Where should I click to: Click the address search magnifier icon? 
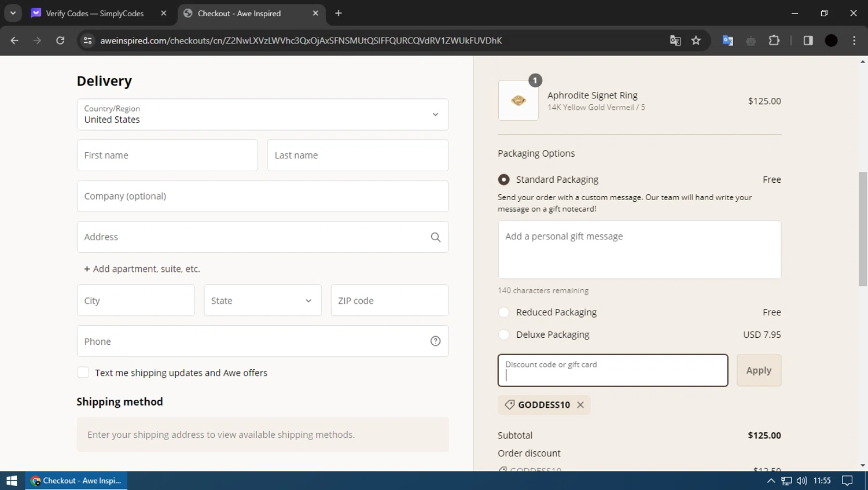point(436,237)
